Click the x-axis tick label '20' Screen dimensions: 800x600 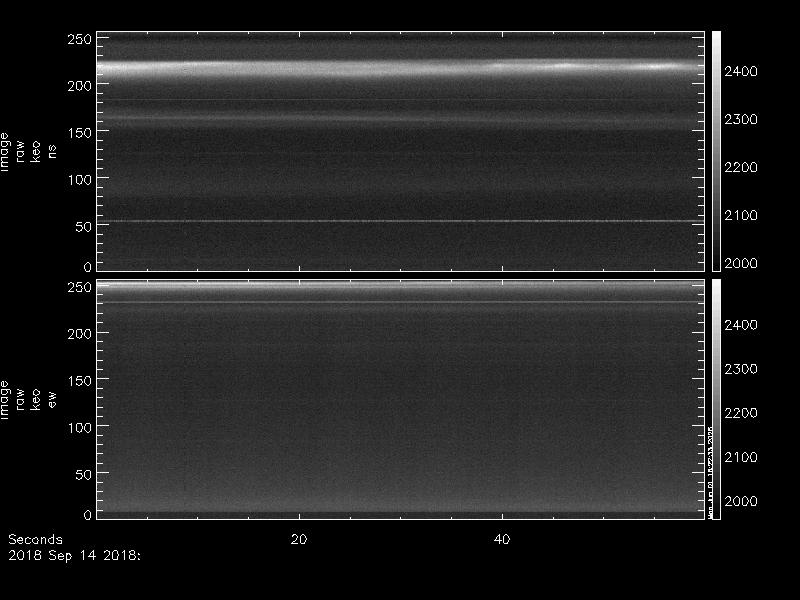click(299, 539)
